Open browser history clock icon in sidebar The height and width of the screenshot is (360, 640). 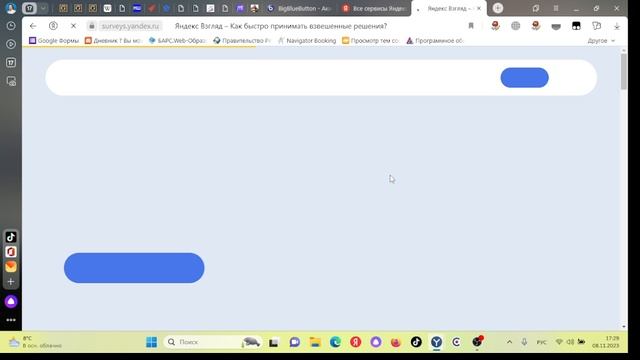tap(11, 26)
